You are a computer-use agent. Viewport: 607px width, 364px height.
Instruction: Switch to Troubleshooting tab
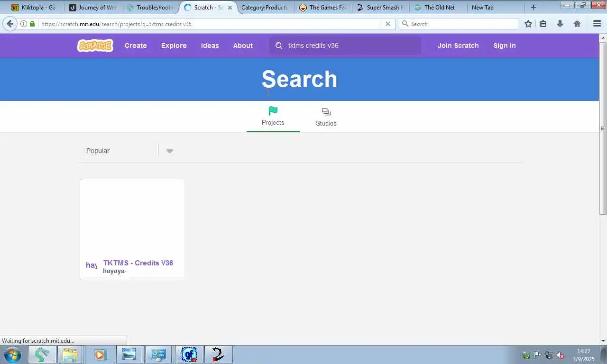[151, 8]
